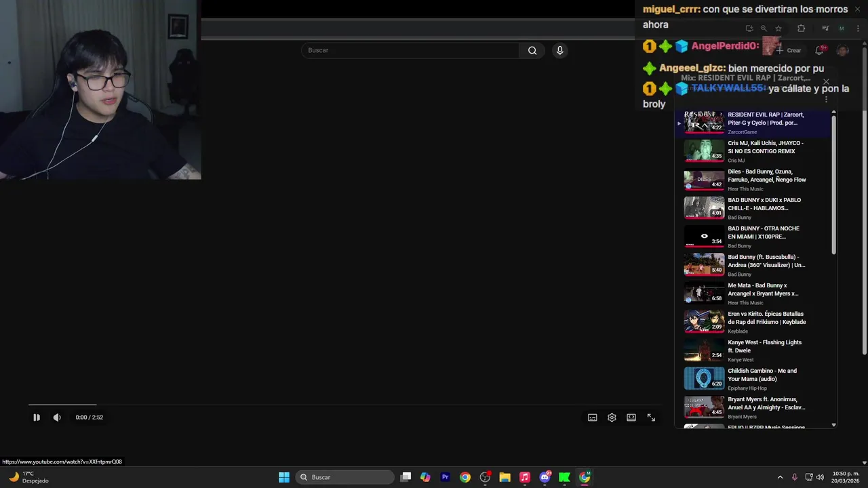
Task: Click the Diles video thumbnail
Action: click(x=704, y=180)
